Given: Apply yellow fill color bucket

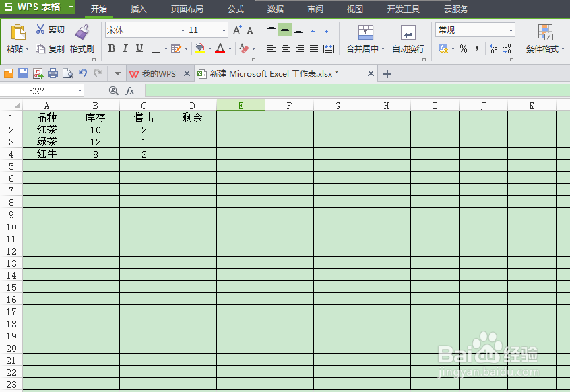Looking at the screenshot, I should [x=200, y=48].
